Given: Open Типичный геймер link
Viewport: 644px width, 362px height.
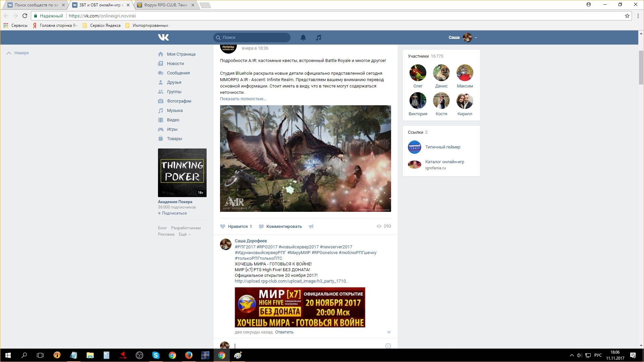Looking at the screenshot, I should point(443,147).
